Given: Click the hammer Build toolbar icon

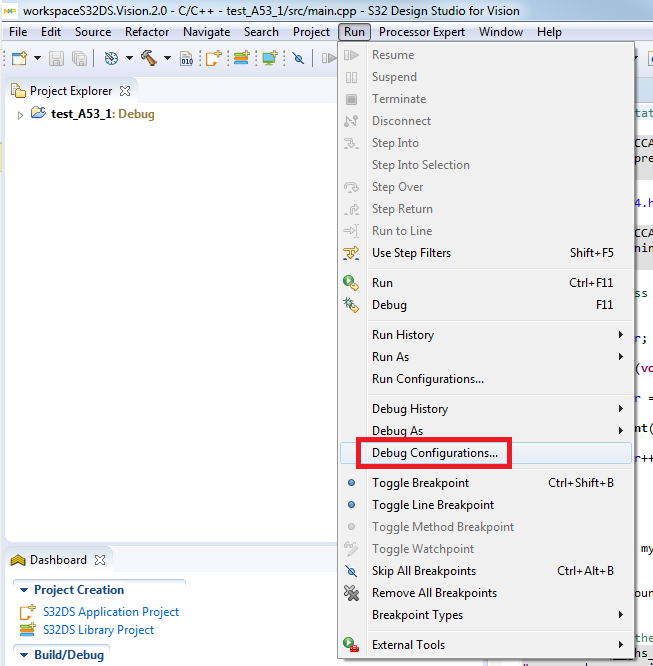Looking at the screenshot, I should (x=149, y=58).
